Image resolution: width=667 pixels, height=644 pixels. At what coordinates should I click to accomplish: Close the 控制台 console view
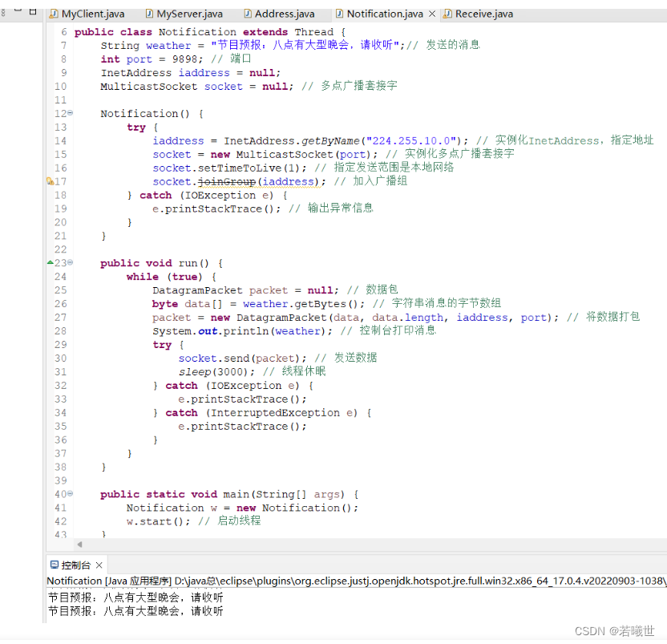(x=99, y=565)
